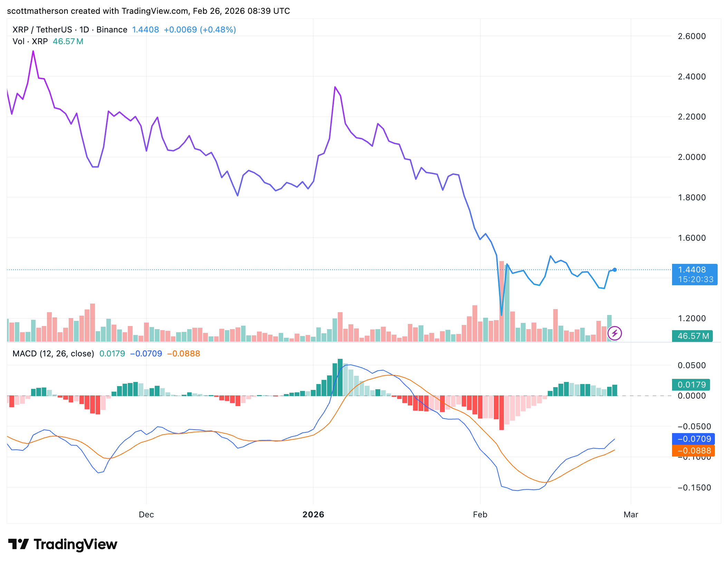
Task: Click the green 0.0179 MACD histogram tag
Action: 691,385
